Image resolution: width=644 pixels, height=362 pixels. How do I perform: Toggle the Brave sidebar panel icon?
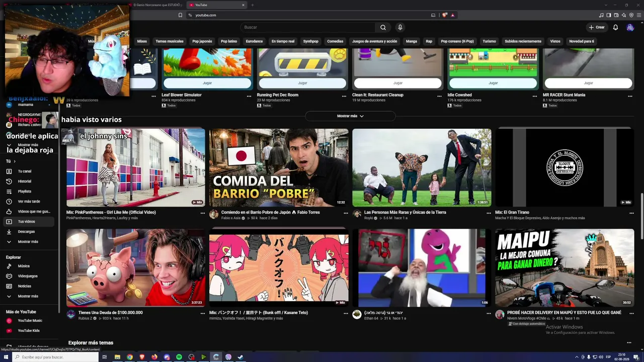[609, 15]
